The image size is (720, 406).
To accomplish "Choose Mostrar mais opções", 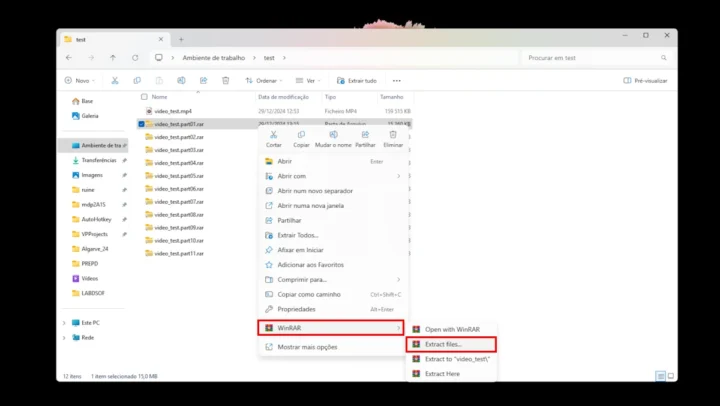I will tap(332, 347).
